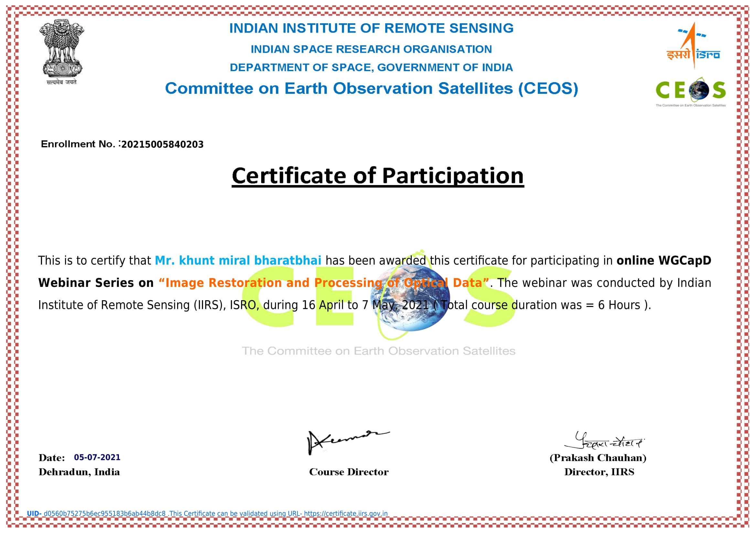Select enrollment number 20215005840203
The image size is (756, 535).
[x=162, y=145]
